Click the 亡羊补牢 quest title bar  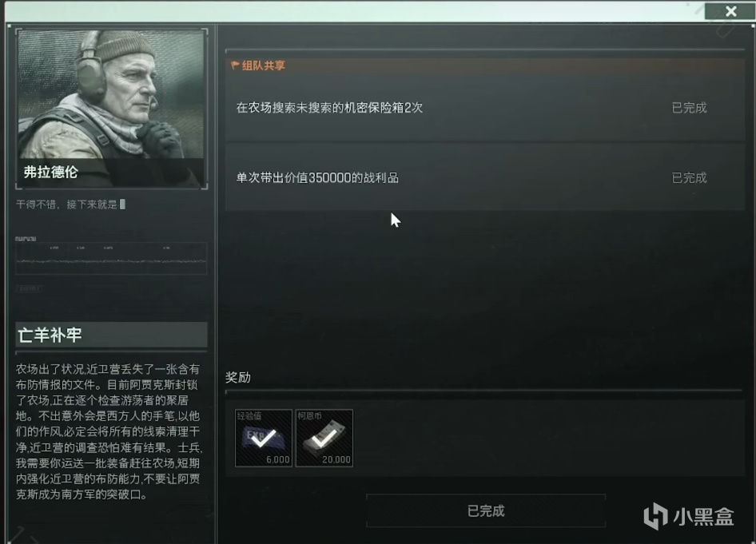[x=111, y=335]
